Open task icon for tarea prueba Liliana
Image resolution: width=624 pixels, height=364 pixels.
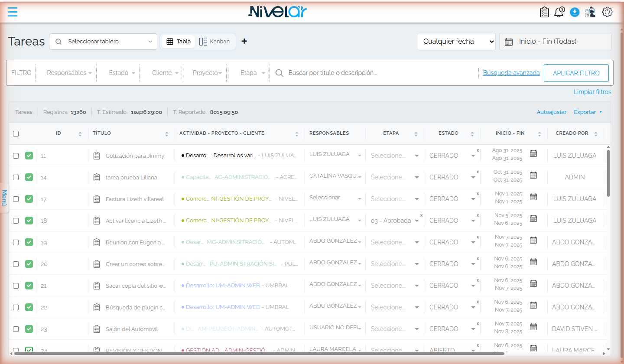pyautogui.click(x=97, y=177)
